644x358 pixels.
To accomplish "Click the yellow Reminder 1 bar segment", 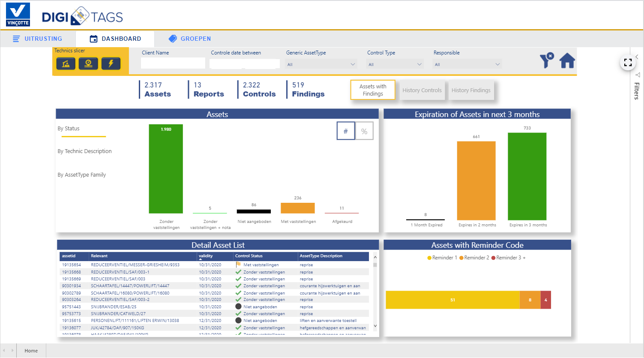I will [x=452, y=300].
